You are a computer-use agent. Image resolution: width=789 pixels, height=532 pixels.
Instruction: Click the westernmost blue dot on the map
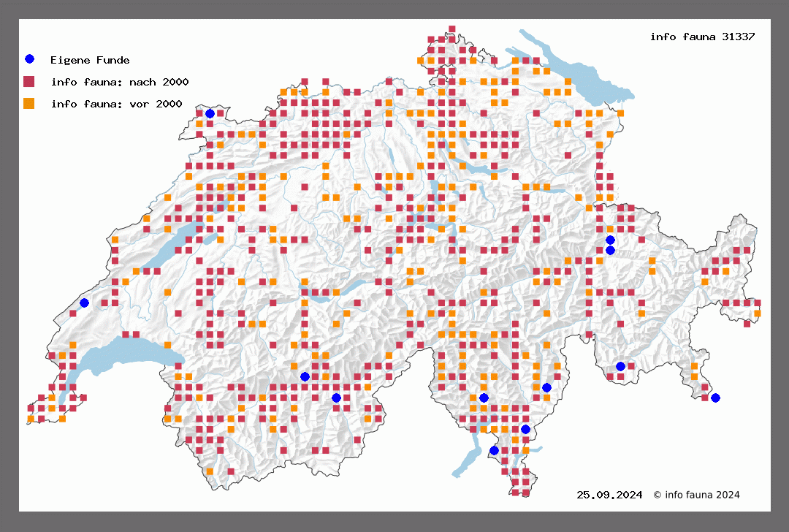click(x=84, y=303)
